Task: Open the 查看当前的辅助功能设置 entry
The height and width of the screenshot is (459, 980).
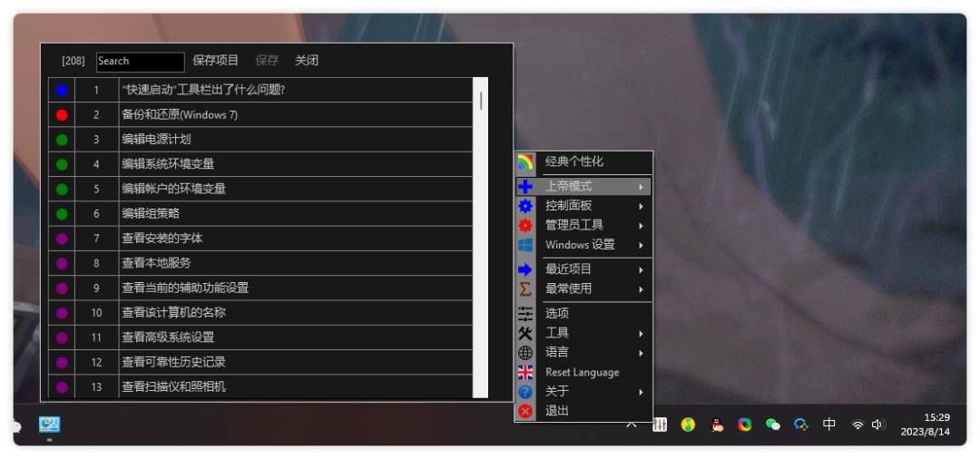Action: pos(296,288)
